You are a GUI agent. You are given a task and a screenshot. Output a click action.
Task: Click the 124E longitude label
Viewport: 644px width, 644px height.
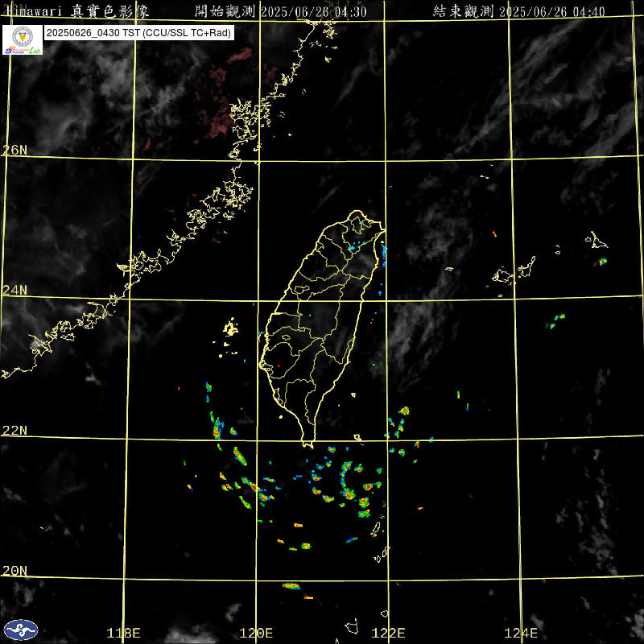pyautogui.click(x=521, y=633)
